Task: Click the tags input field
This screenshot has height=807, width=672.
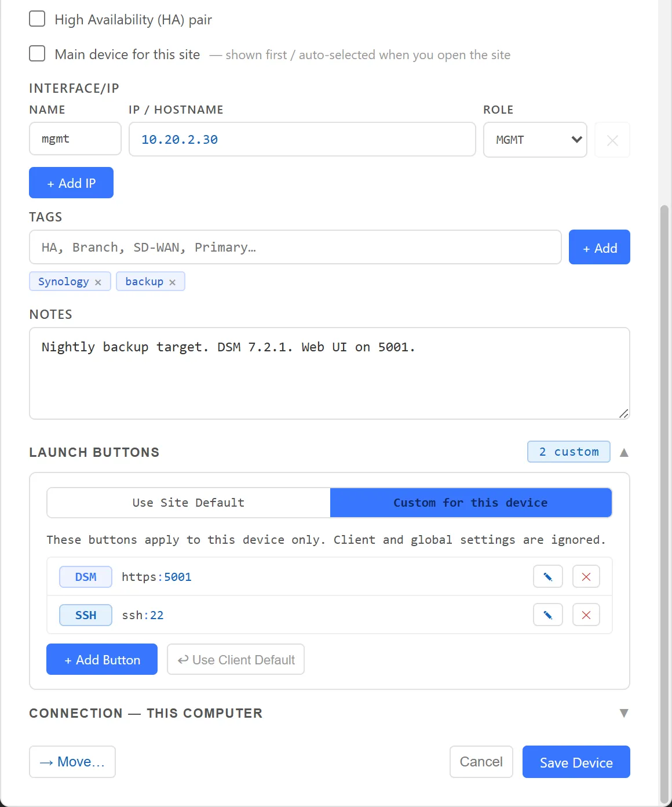Action: coord(295,248)
